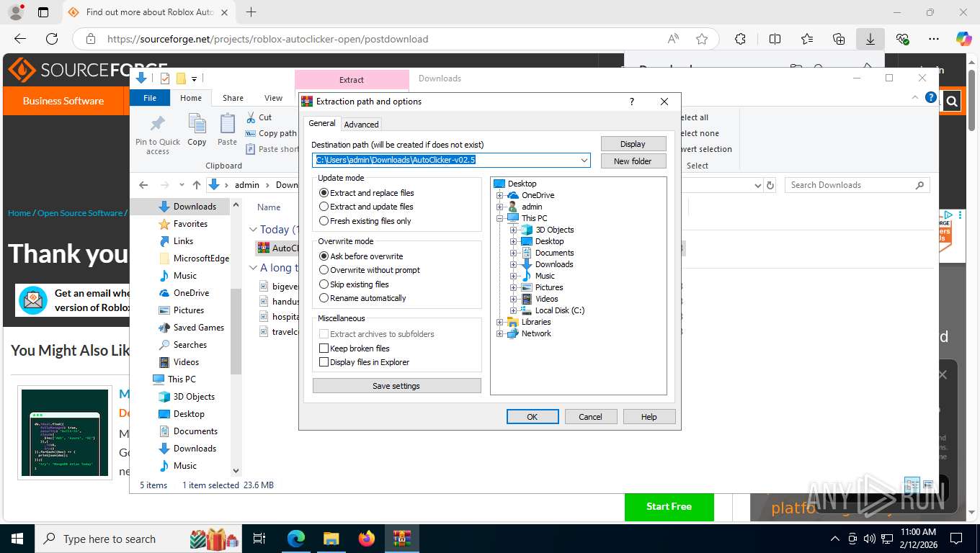This screenshot has height=553, width=980.
Task: Click Explorer refresh icon near search box
Action: (x=770, y=185)
